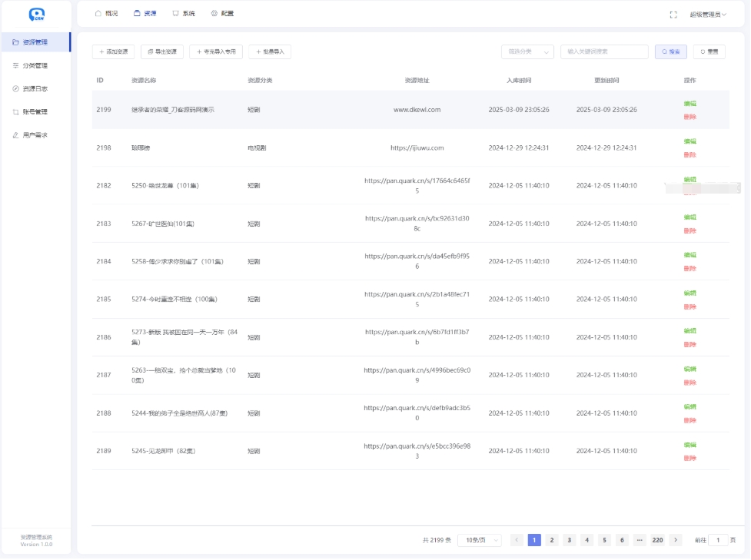Image resolution: width=751 pixels, height=560 pixels.
Task: Click 删除 for resource ID 2198
Action: [x=690, y=154]
